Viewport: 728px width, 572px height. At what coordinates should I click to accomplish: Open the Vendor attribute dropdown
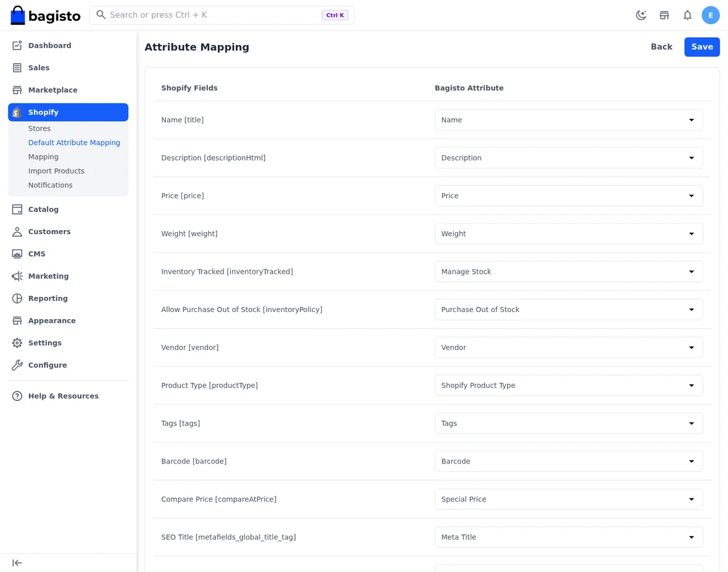(569, 347)
